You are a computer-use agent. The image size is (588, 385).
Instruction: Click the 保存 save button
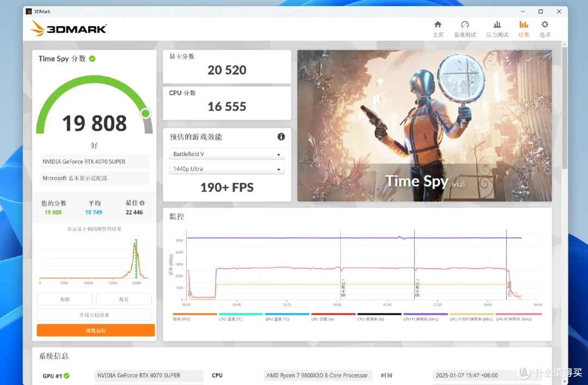(124, 299)
